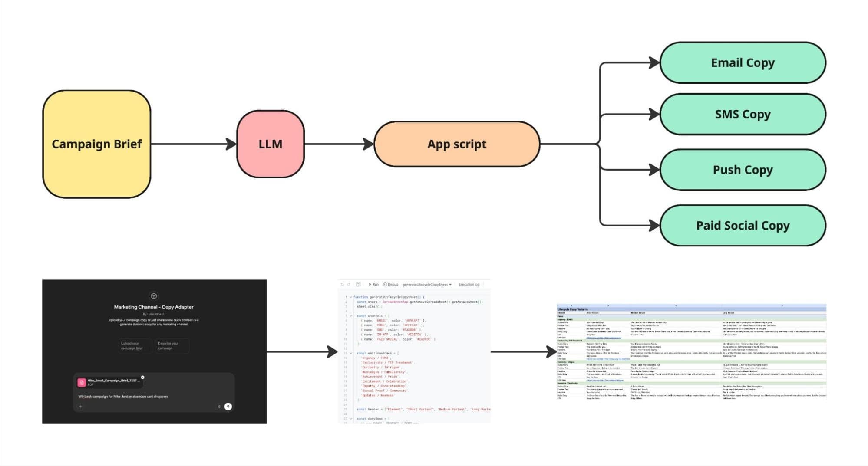868x466 pixels.
Task: Click the cube GPT logo icon
Action: 154,296
